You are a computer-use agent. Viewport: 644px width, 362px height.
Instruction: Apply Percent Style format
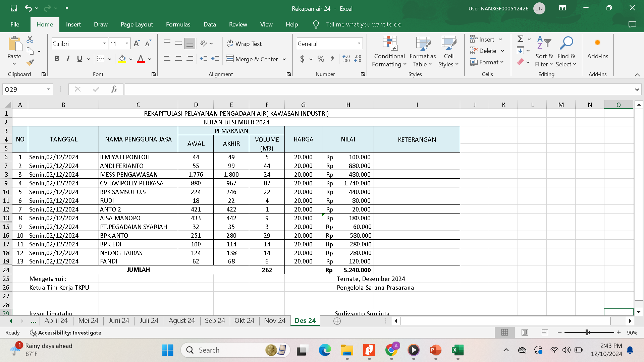click(321, 59)
